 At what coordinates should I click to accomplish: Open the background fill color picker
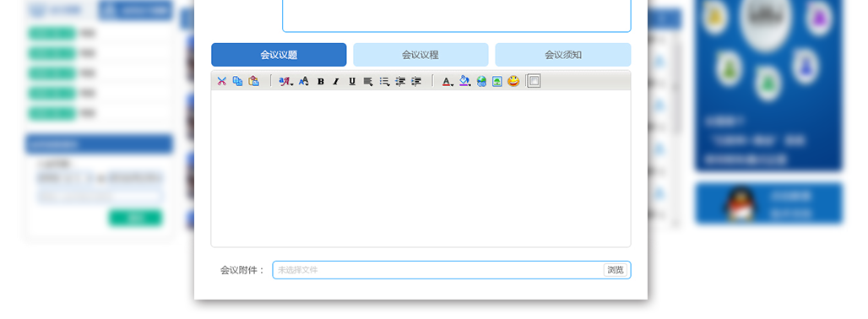coord(465,81)
